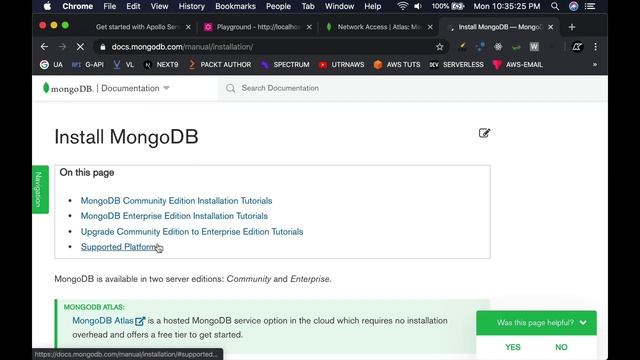Image resolution: width=640 pixels, height=360 pixels.
Task: Open a new tab with plus button
Action: (x=571, y=27)
